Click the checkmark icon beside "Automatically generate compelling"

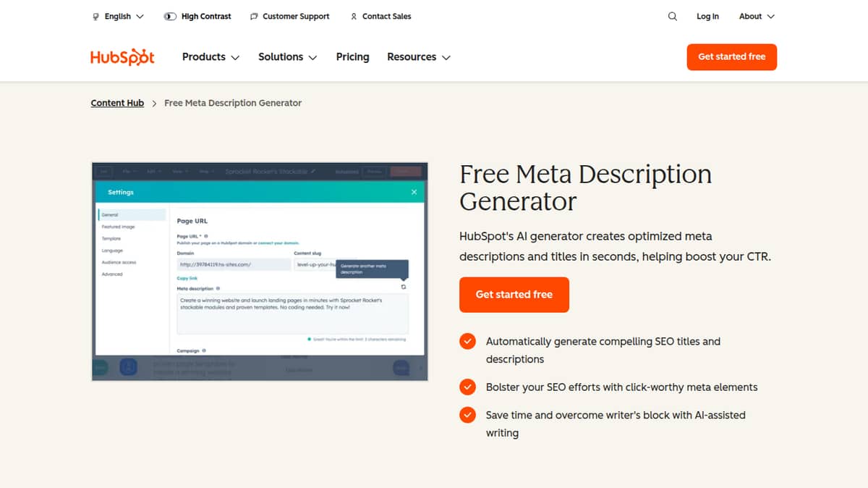(468, 342)
